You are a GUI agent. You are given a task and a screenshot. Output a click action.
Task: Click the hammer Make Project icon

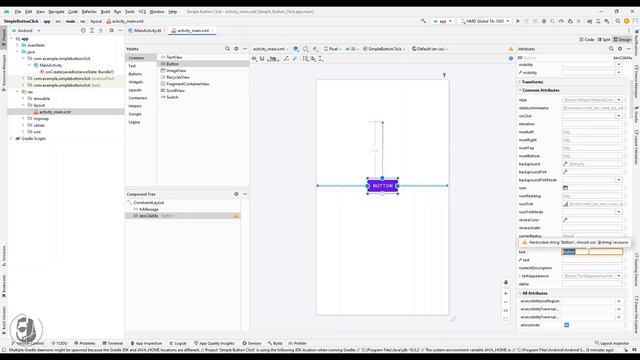coord(424,21)
